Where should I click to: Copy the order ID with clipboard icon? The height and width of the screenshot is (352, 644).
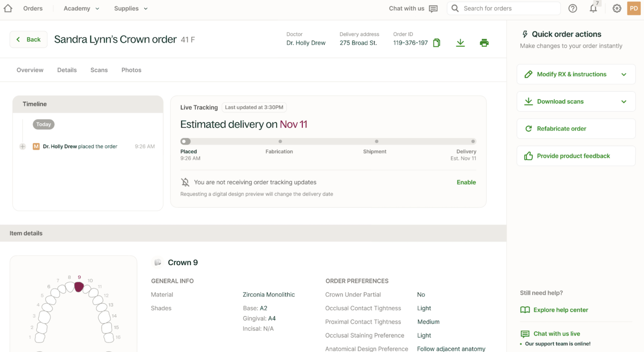coord(436,43)
